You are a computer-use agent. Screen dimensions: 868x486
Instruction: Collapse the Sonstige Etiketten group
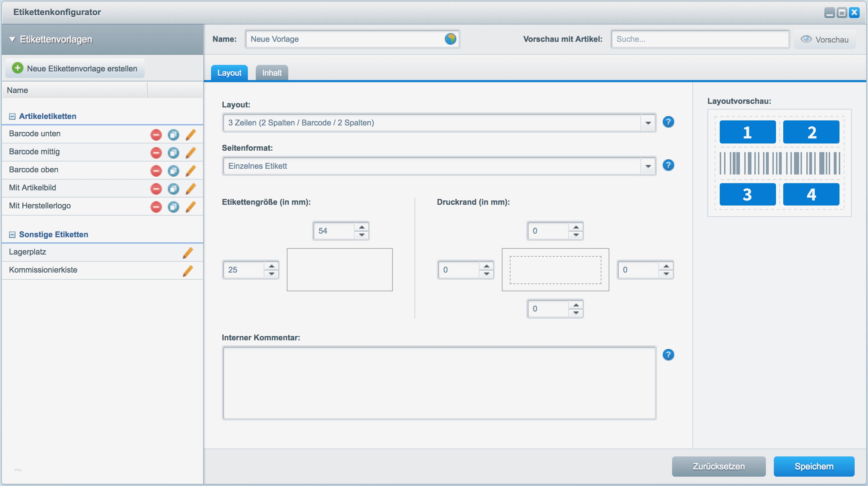[x=12, y=235]
